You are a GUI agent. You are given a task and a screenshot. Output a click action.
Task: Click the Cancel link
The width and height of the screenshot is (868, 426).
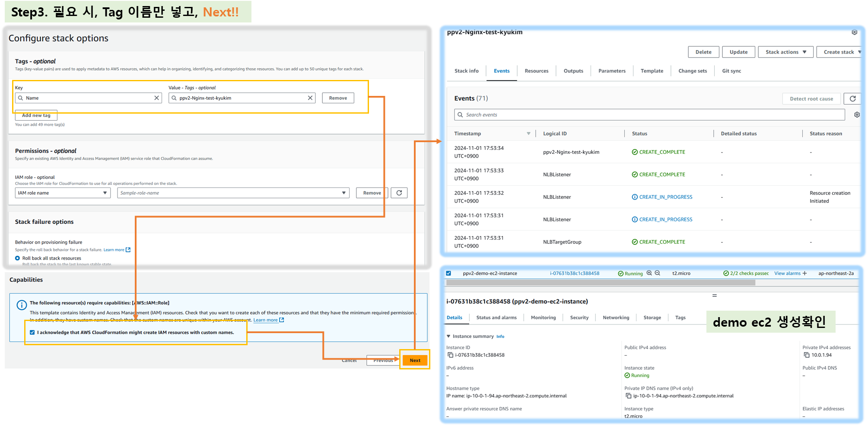pyautogui.click(x=349, y=360)
